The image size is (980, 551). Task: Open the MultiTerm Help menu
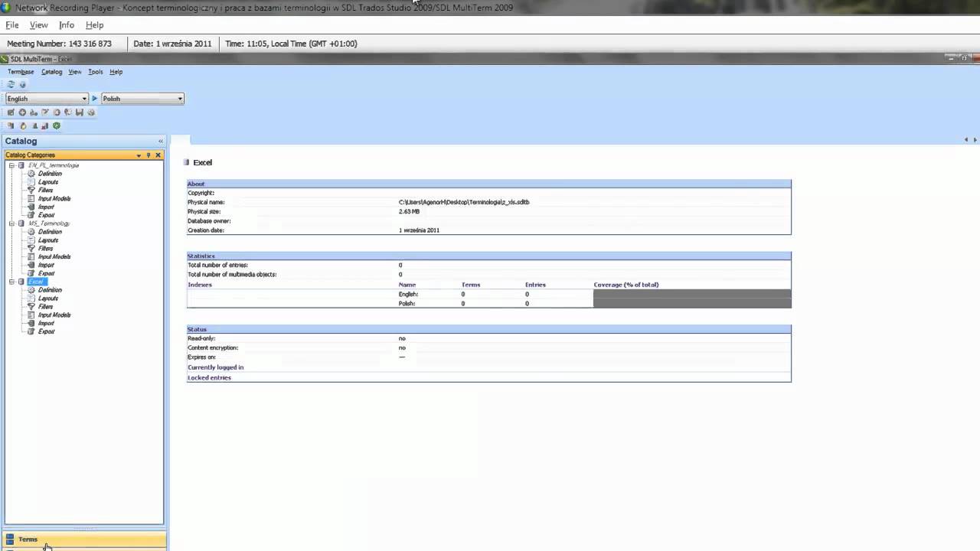[x=116, y=72]
